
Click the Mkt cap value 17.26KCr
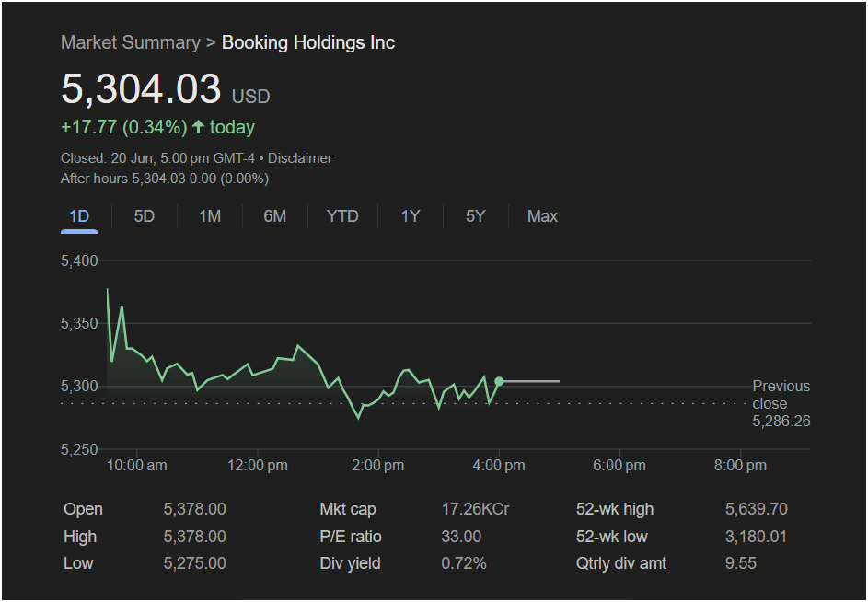coord(475,509)
